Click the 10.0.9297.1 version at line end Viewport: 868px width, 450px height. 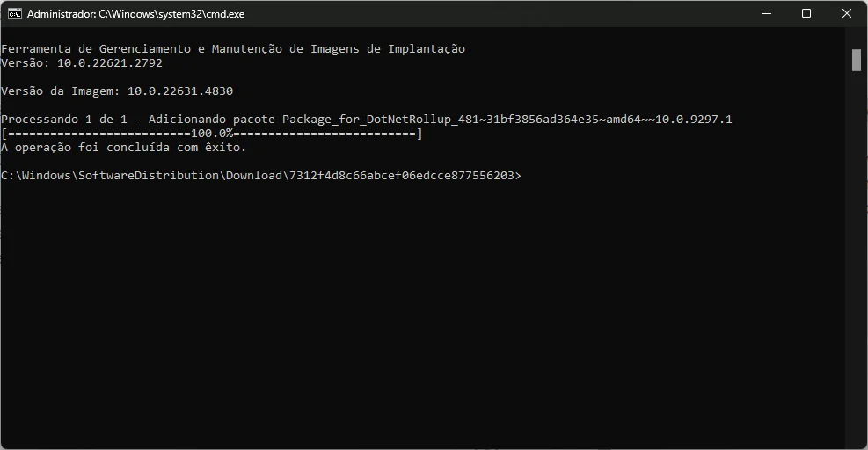694,119
